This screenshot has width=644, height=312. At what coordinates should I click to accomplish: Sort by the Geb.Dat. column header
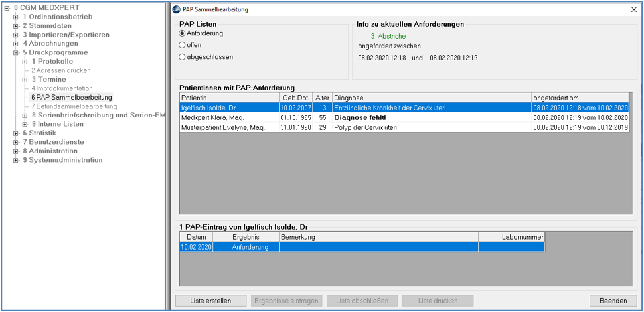(x=295, y=98)
